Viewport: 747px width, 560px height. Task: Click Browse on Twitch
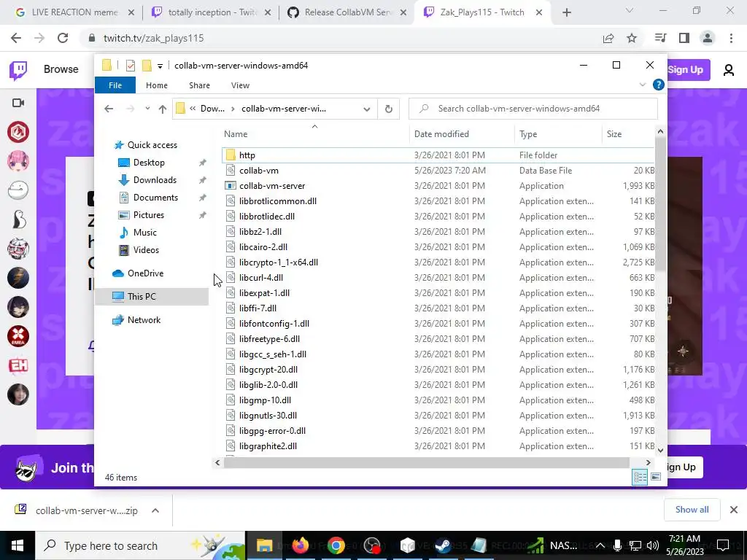[x=61, y=69]
